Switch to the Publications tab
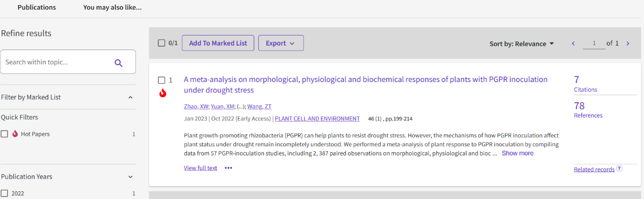This screenshot has height=199, width=644. tap(37, 8)
